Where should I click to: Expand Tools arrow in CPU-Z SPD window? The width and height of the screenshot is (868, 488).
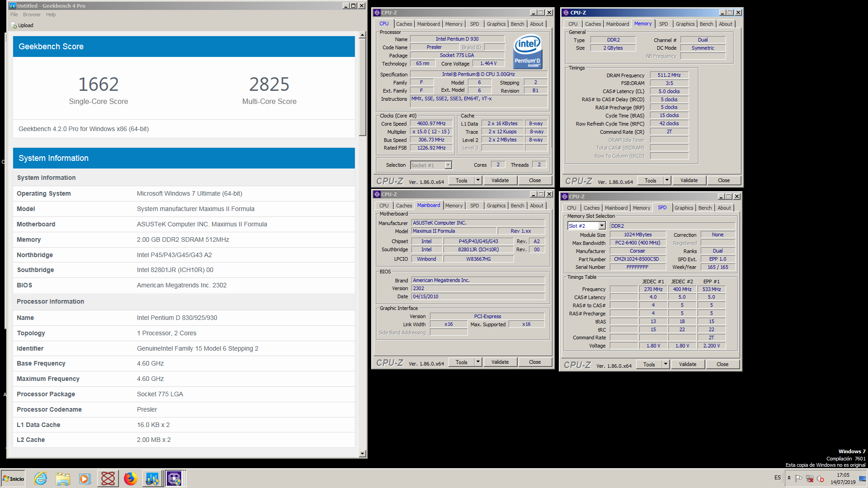(x=665, y=364)
